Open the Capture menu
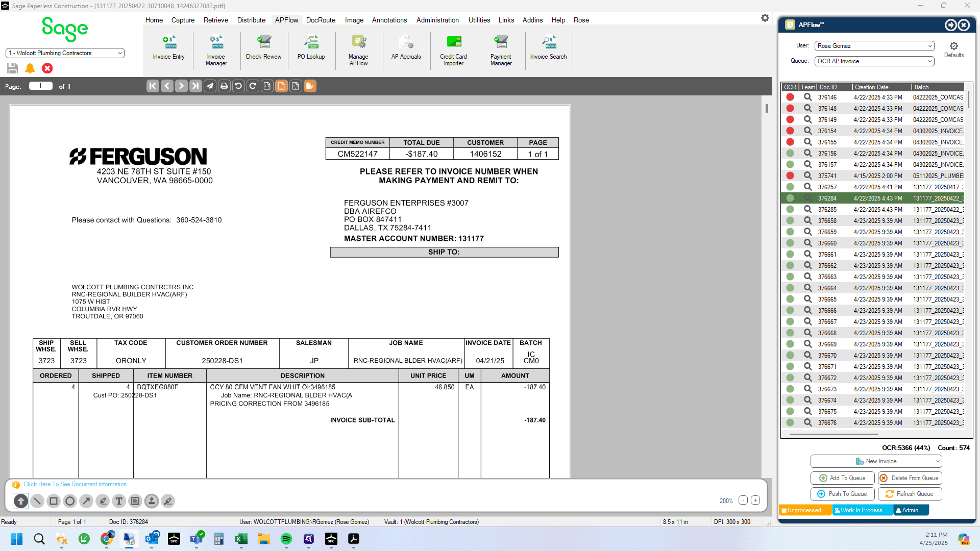 (x=183, y=20)
